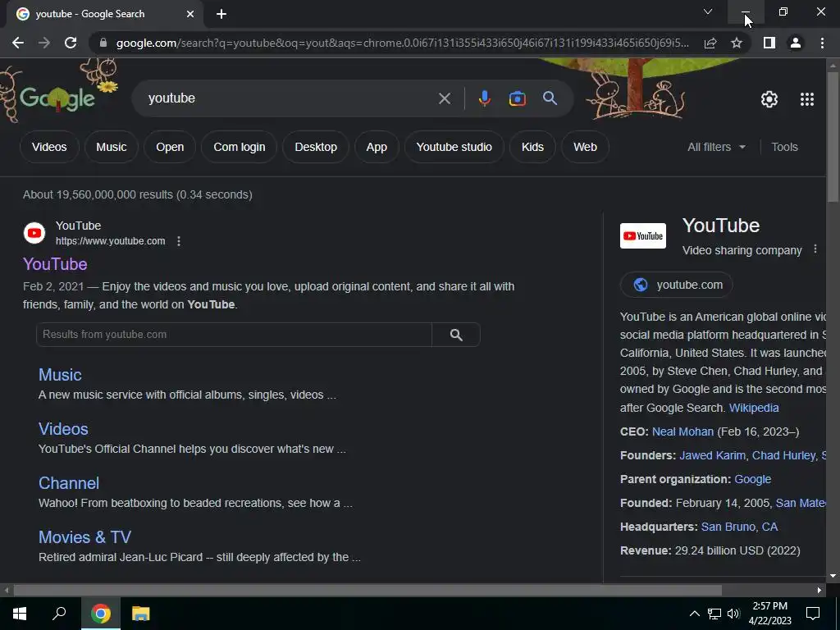Viewport: 840px width, 630px height.
Task: Click the horizontal scrollbar
Action: click(367, 591)
